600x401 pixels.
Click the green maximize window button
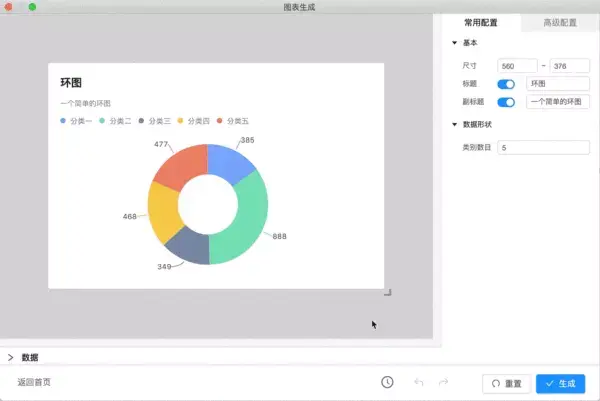(33, 7)
